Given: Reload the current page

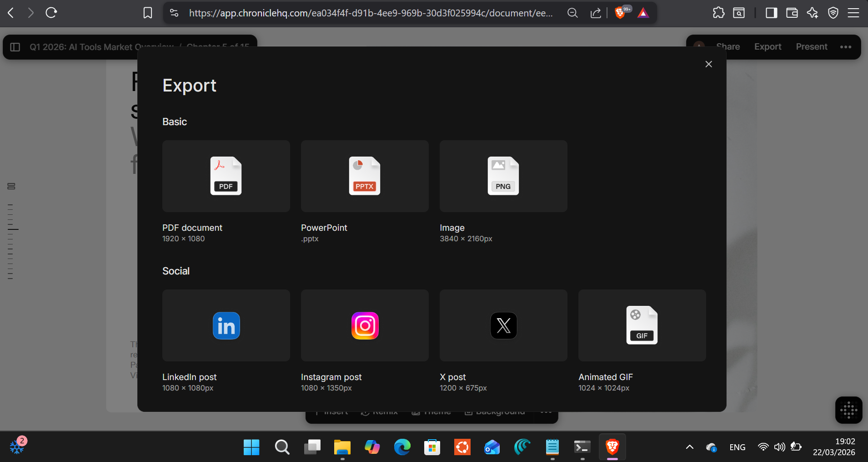Looking at the screenshot, I should click(51, 13).
